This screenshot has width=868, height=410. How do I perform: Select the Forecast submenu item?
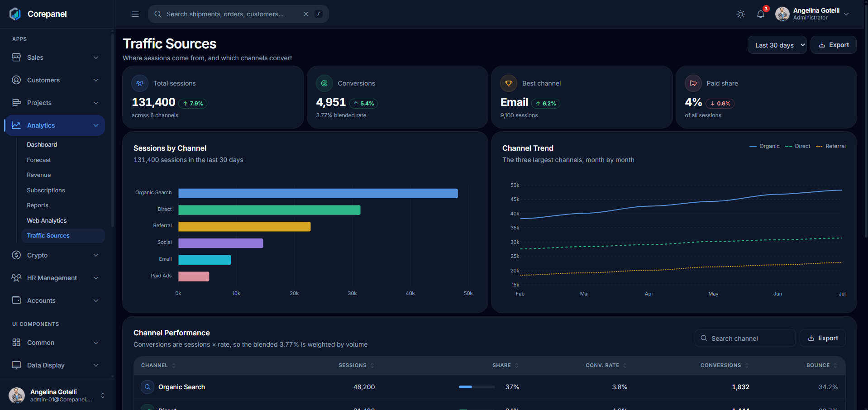[x=39, y=160]
